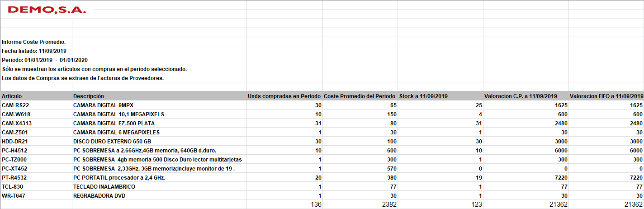Select the Descripción column header
Viewport: 644px width, 209px height.
159,96
